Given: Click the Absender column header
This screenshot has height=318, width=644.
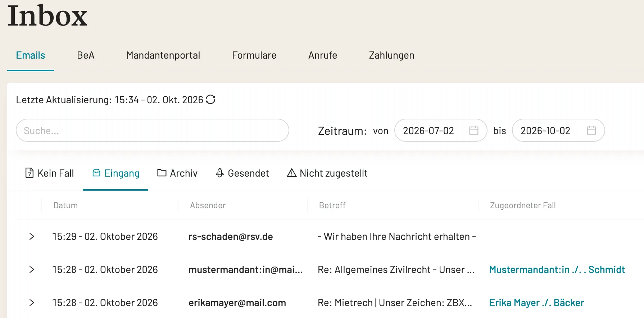Looking at the screenshot, I should click(208, 205).
